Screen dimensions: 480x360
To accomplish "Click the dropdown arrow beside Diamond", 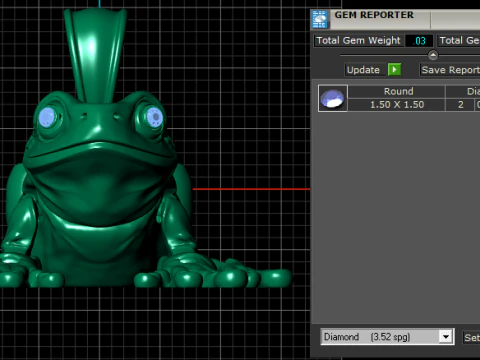I will pos(446,337).
